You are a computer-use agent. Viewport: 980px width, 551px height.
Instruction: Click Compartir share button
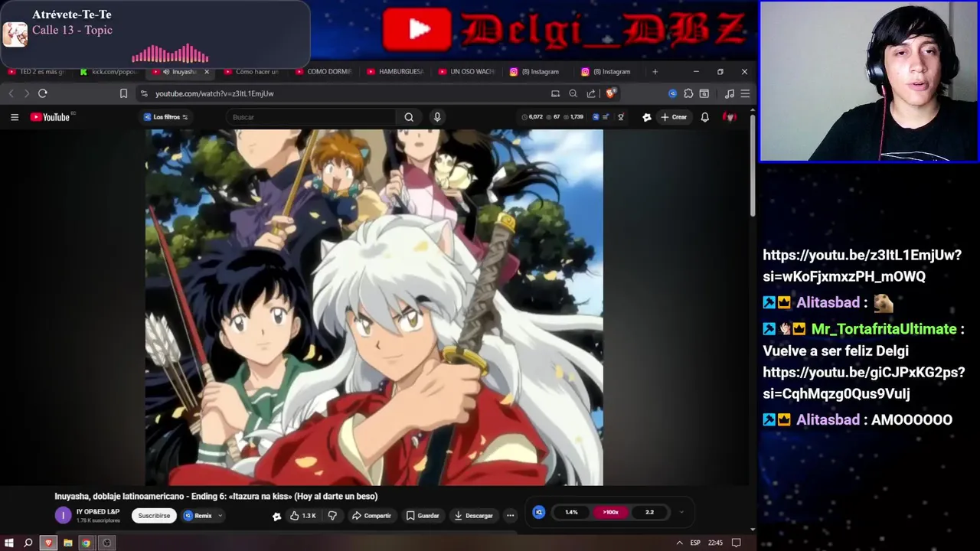[x=371, y=516]
